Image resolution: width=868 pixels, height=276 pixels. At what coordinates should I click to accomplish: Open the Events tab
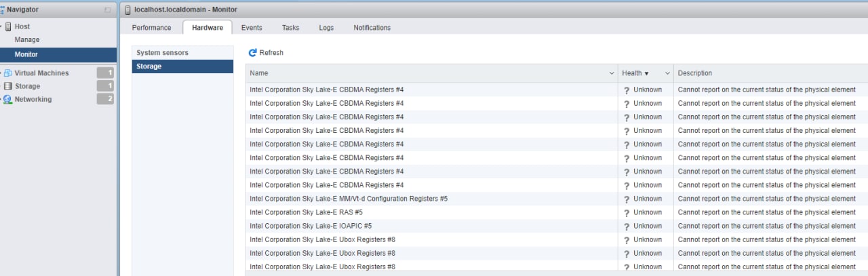(252, 28)
